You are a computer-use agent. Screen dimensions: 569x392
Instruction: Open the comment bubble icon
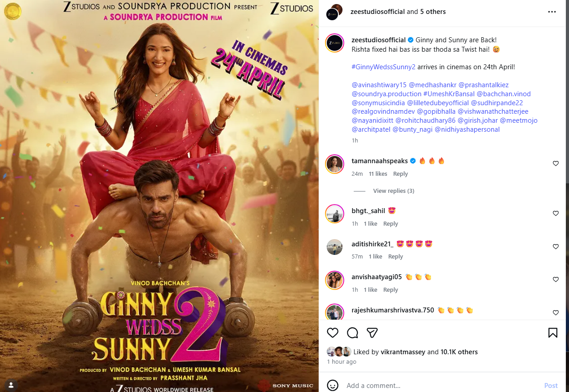352,333
